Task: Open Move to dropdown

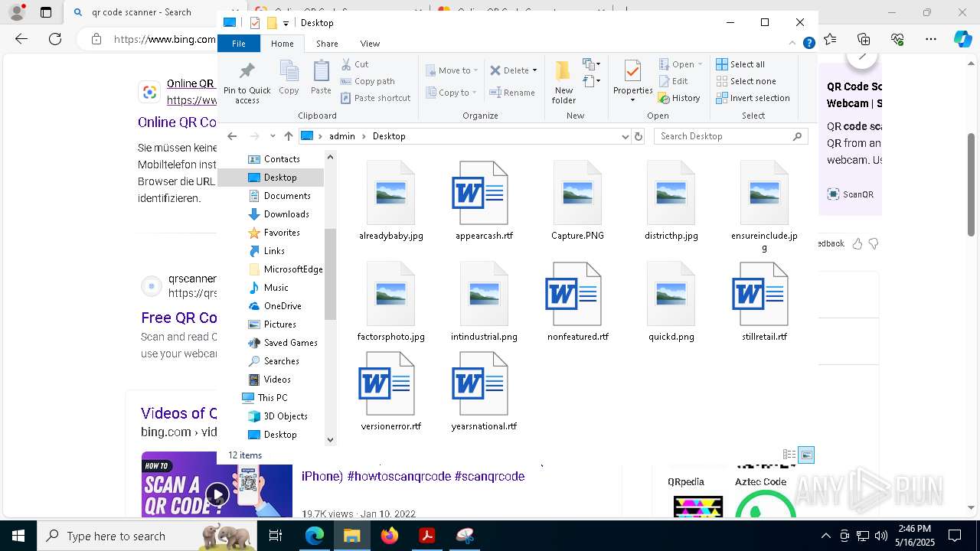Action: 452,70
